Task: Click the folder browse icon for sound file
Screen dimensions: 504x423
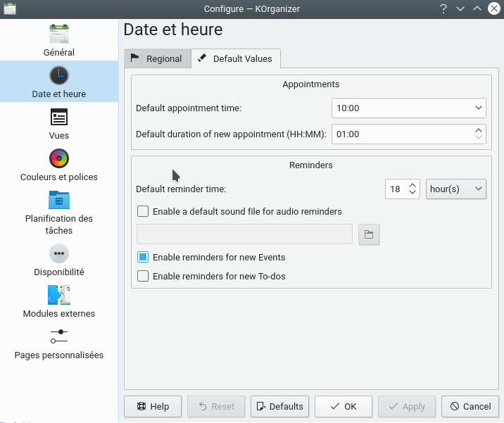Action: [x=369, y=234]
